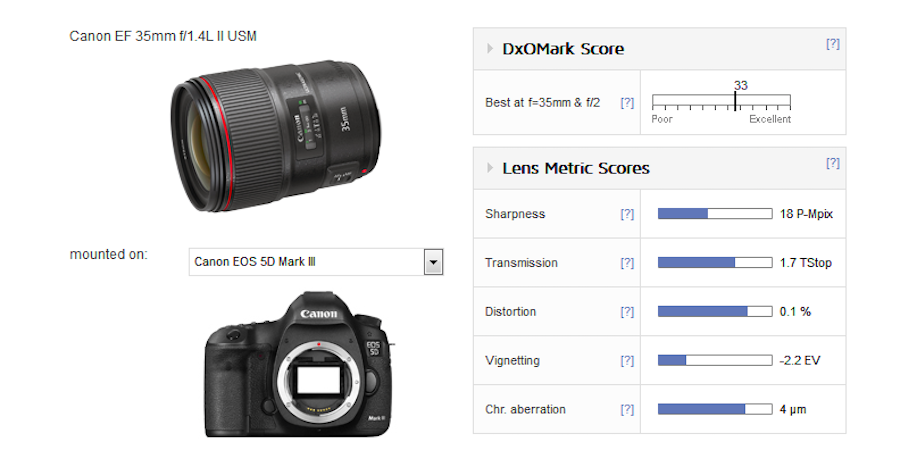Open the Distortion help icon
This screenshot has width=900, height=467.
[x=627, y=312]
